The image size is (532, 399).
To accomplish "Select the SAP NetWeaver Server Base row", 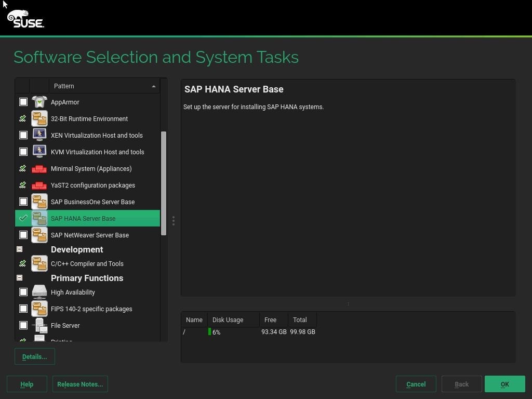I will pos(87,235).
